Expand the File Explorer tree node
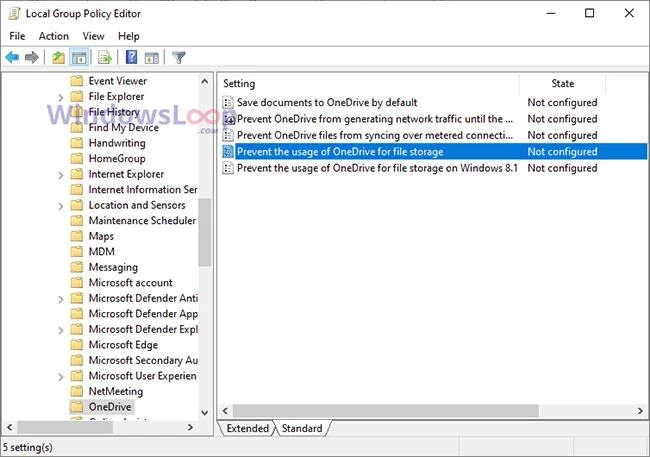Image resolution: width=650 pixels, height=457 pixels. tap(61, 97)
